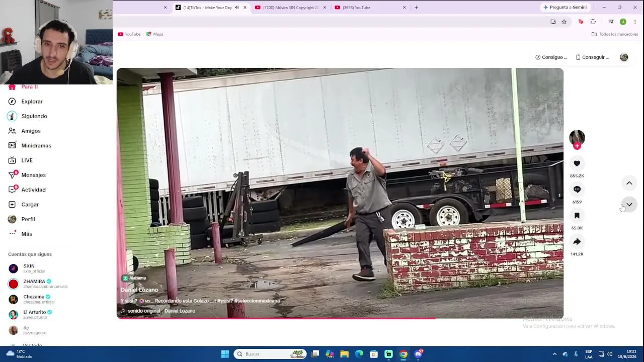Click the Conseguir app button
Screen dimensions: 644x362
(x=593, y=57)
